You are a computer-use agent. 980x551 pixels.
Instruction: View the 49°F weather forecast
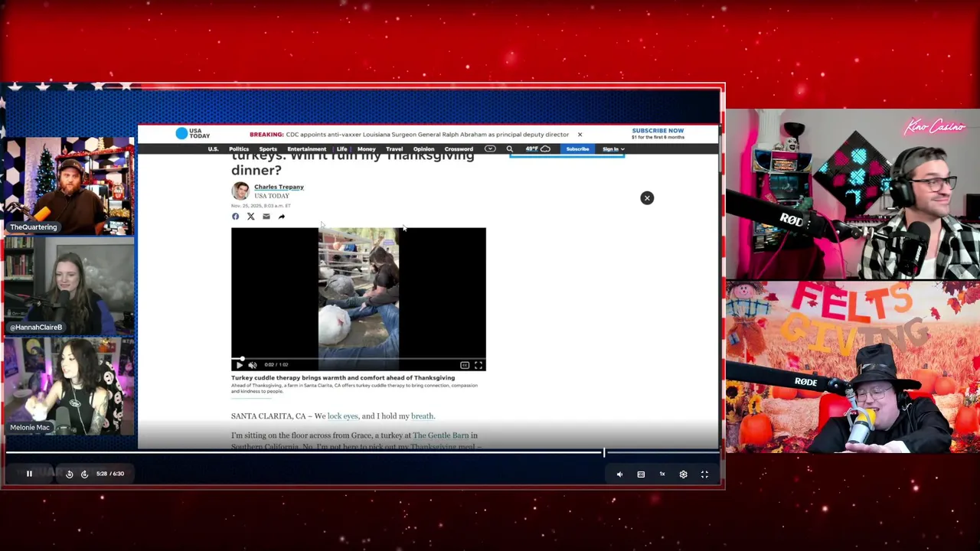tap(537, 149)
